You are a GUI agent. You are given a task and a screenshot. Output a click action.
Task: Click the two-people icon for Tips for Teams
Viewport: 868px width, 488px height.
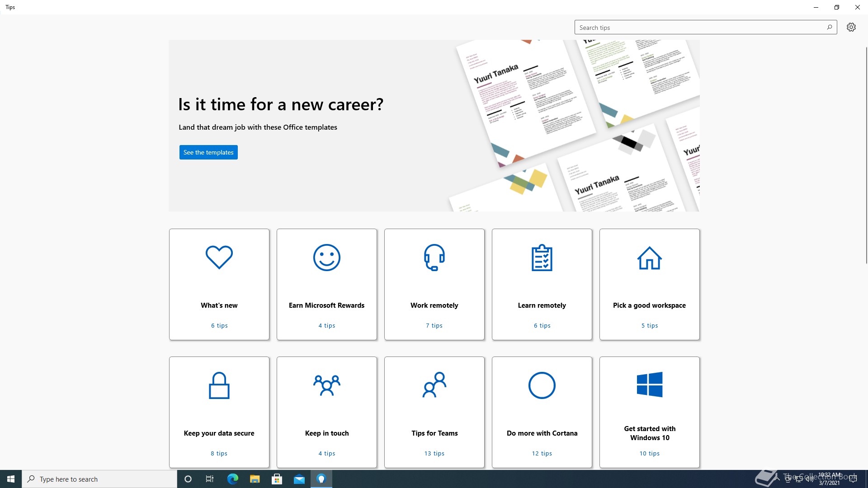434,385
